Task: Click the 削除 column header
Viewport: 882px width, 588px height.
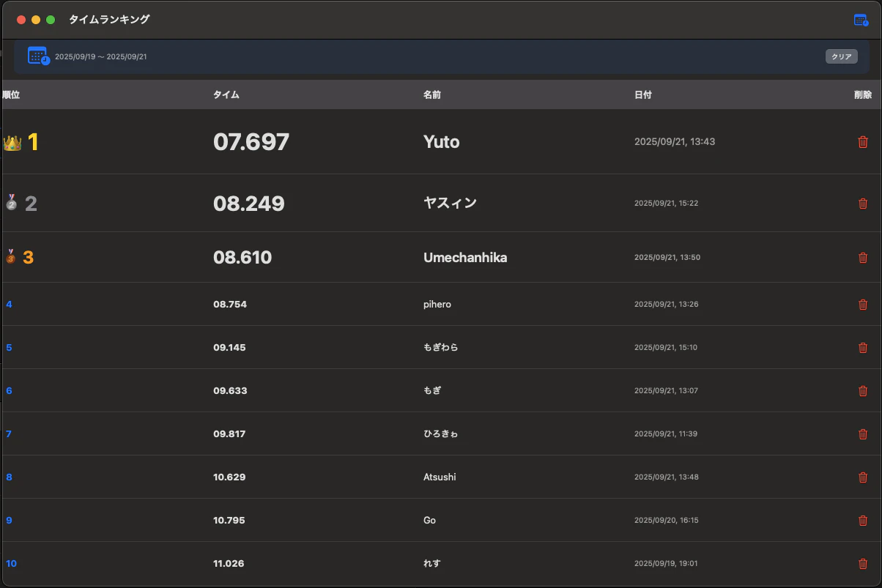Action: pyautogui.click(x=863, y=95)
